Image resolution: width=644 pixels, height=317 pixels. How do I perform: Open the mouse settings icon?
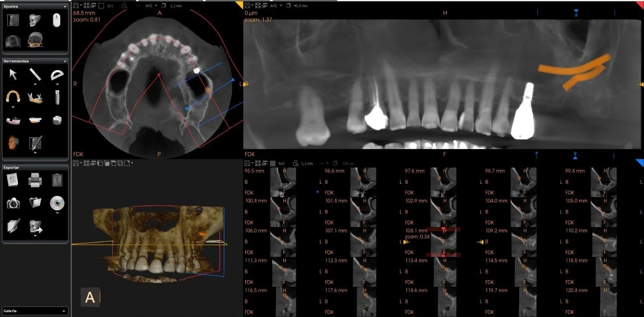57,20
